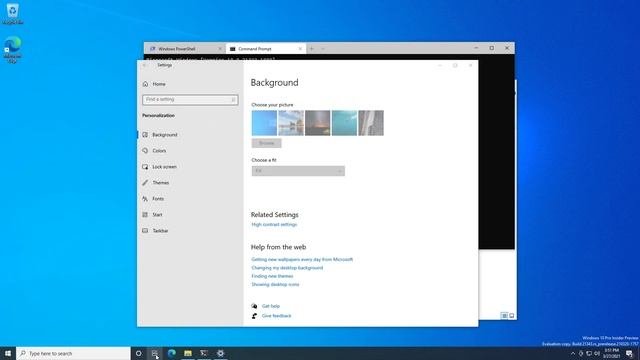Open Cortana from the taskbar
The image size is (640, 360).
coord(138,353)
